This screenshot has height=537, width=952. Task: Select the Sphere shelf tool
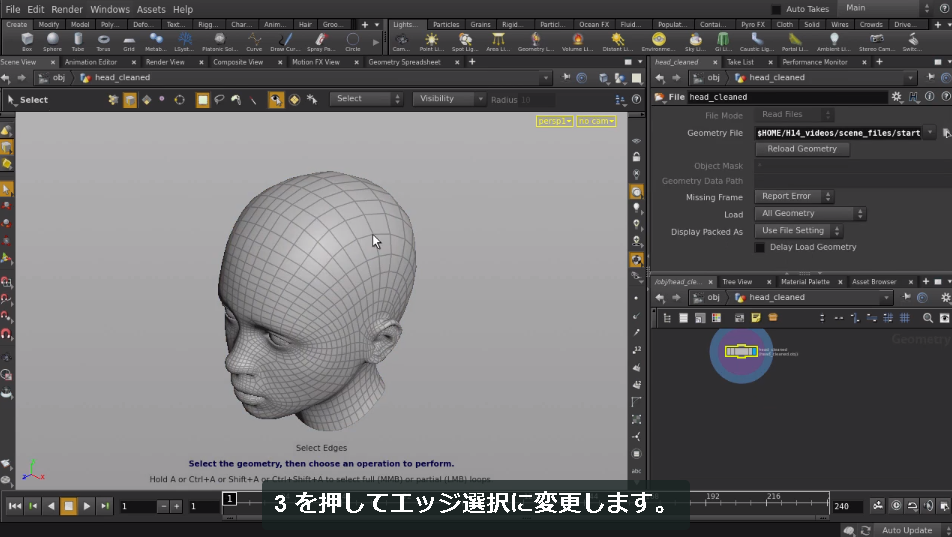pyautogui.click(x=52, y=42)
